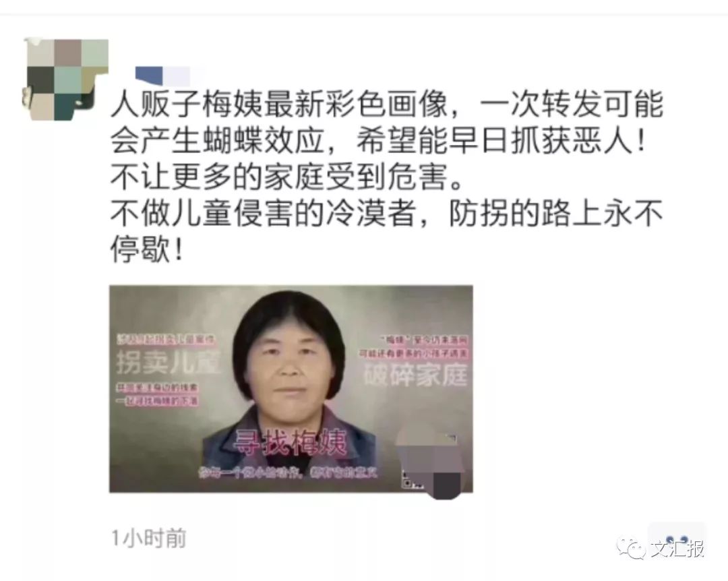This screenshot has height=581, width=728.
Task: Select the 1小时前 timestamp
Action: [x=148, y=539]
